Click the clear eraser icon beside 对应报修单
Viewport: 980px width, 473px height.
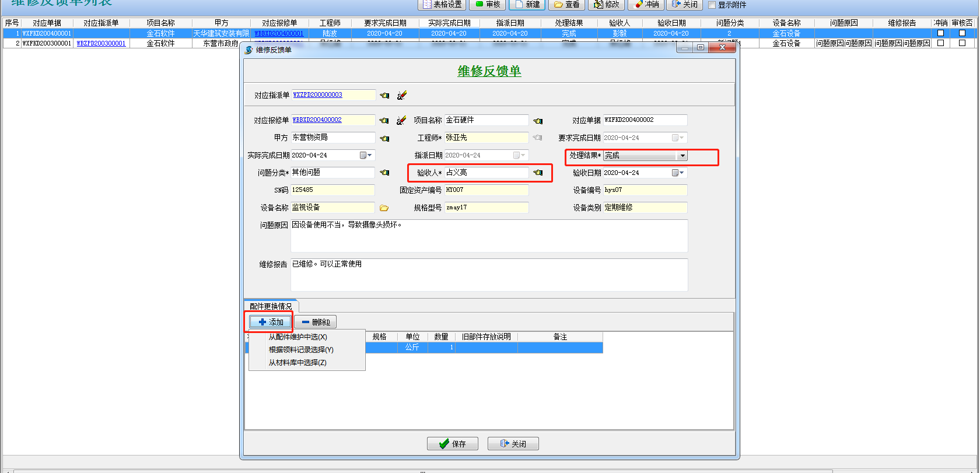pos(401,120)
